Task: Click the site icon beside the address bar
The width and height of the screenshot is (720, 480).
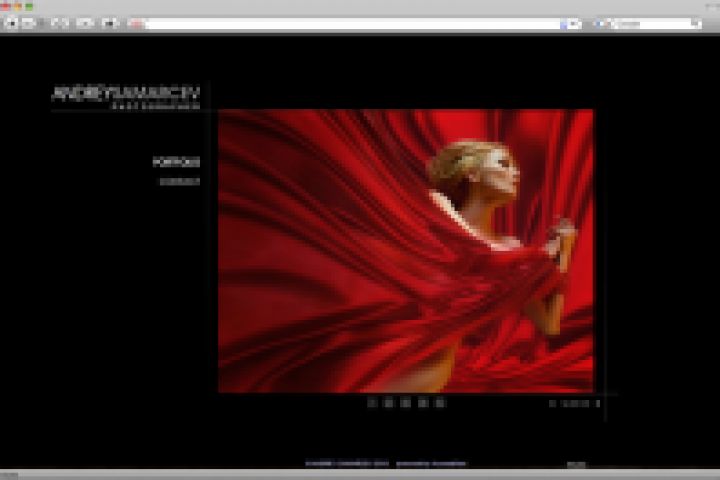Action: coord(136,23)
